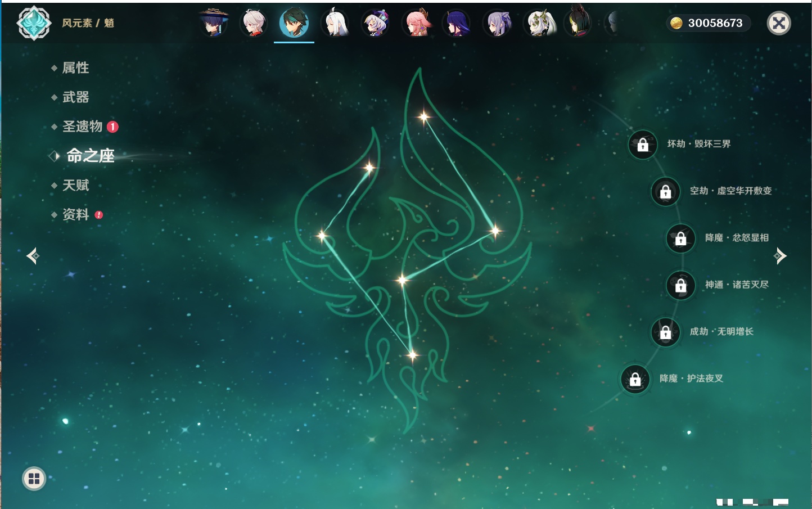This screenshot has width=812, height=509.
Task: Select the Yae Miko character portrait
Action: click(417, 23)
